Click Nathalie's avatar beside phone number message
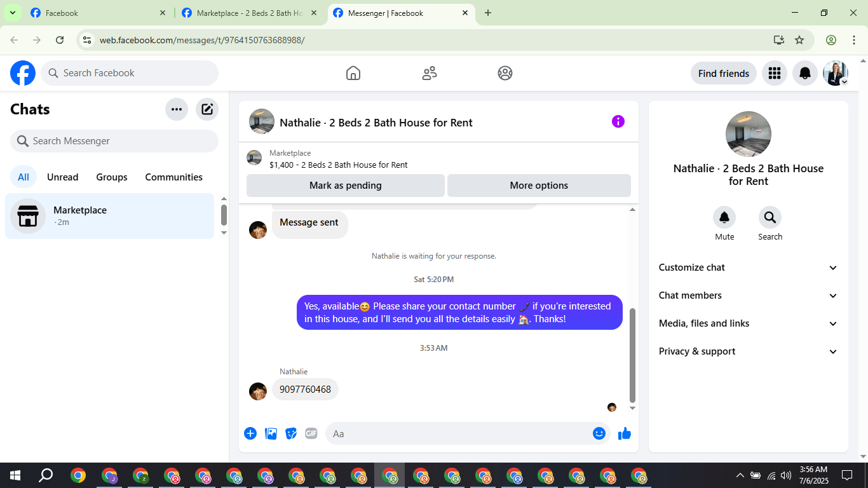Screen dimensions: 868x488 [x=258, y=391]
